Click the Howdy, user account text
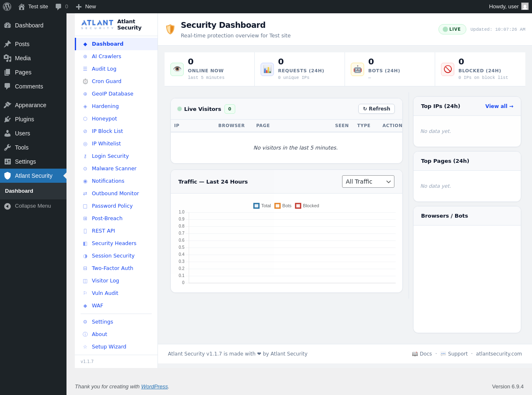 pyautogui.click(x=504, y=6)
